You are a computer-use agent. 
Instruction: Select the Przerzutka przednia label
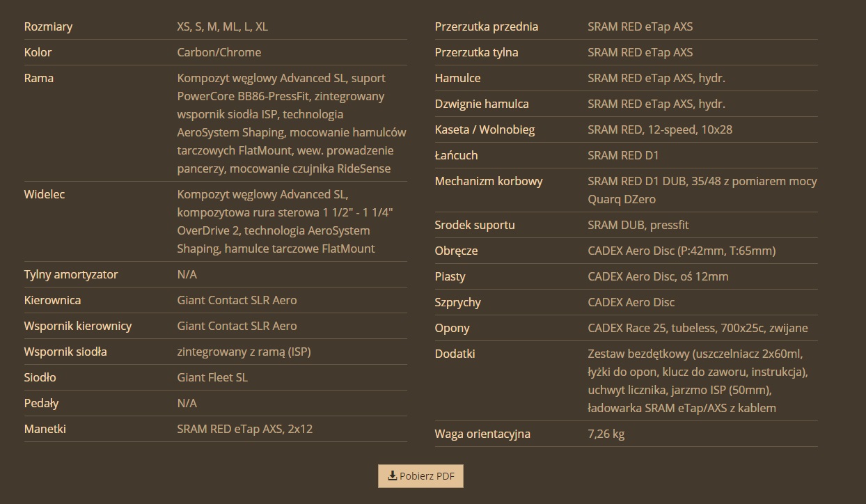click(487, 26)
